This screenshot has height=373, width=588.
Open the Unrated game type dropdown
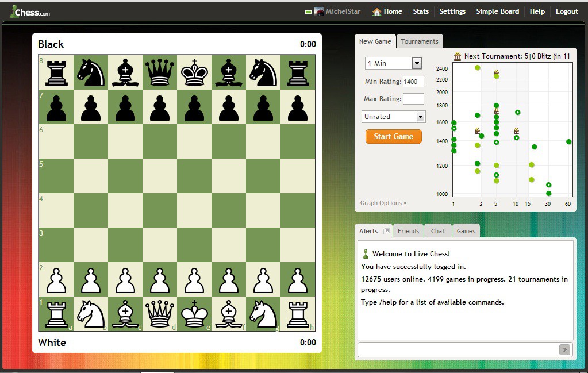(393, 117)
